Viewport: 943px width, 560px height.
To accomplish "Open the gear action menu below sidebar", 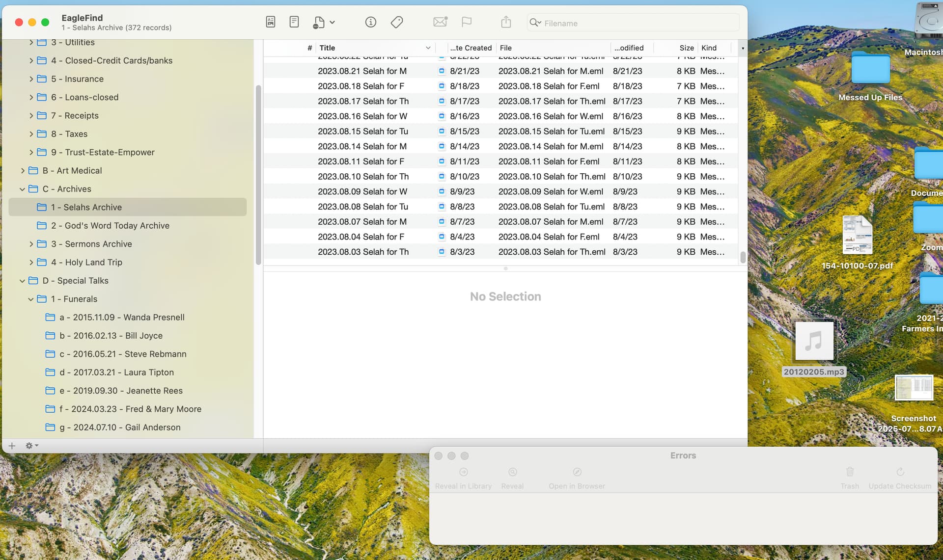I will 32,446.
